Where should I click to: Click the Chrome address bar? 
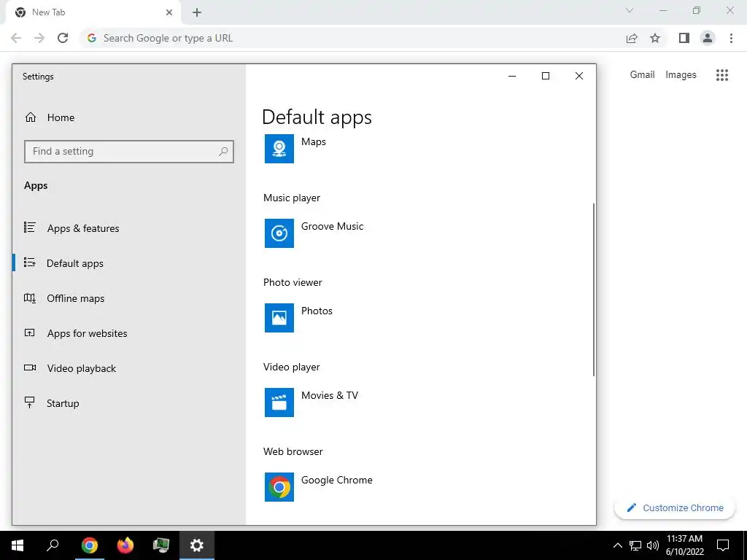(x=352, y=38)
